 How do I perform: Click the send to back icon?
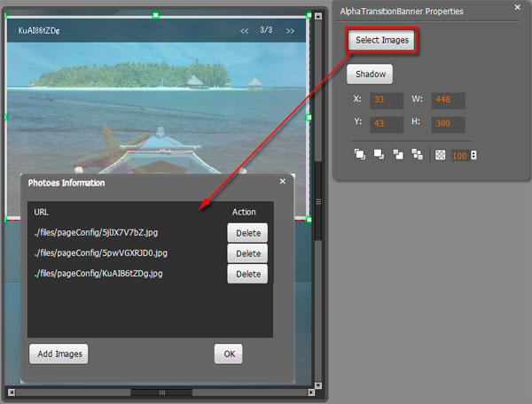[418, 154]
